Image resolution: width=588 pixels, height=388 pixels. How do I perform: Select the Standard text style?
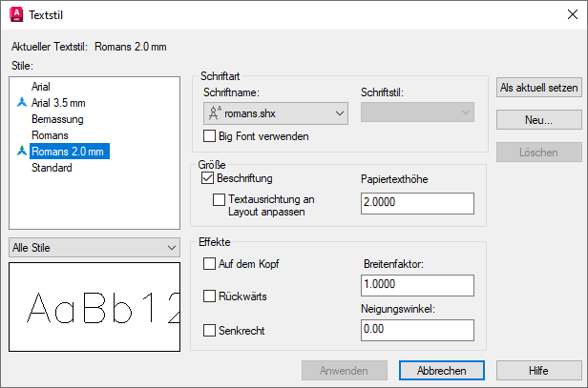(52, 168)
